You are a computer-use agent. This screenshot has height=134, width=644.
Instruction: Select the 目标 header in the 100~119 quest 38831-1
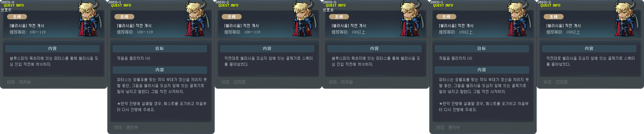[x=160, y=49]
